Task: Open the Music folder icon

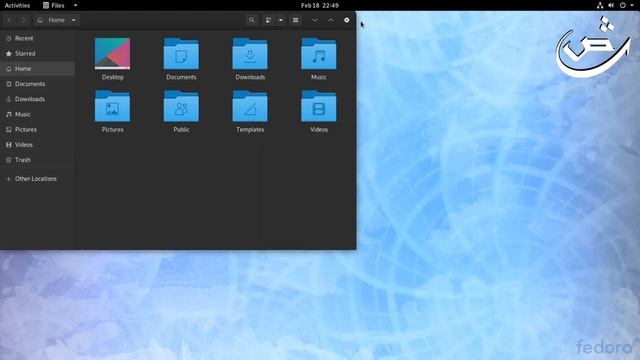Action: [x=319, y=53]
